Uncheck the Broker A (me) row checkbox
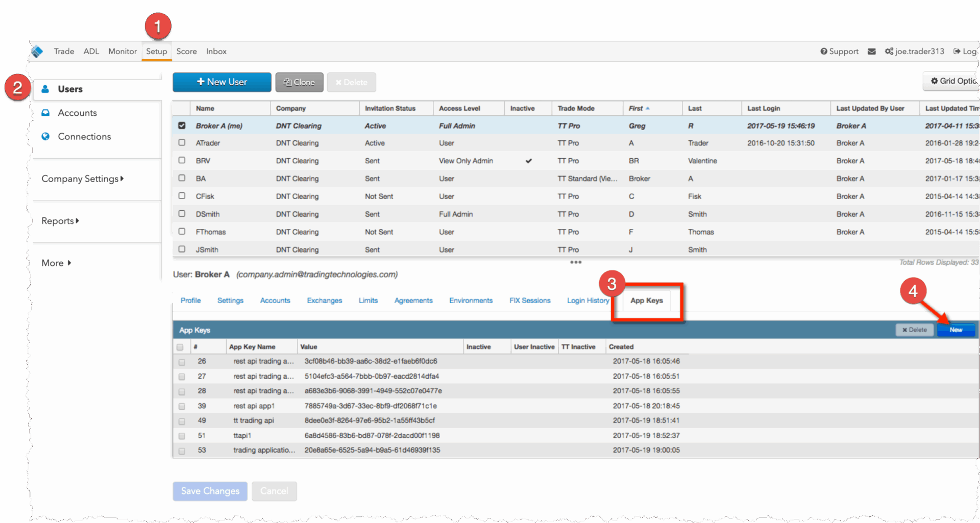Image resolution: width=980 pixels, height=523 pixels. click(x=182, y=125)
